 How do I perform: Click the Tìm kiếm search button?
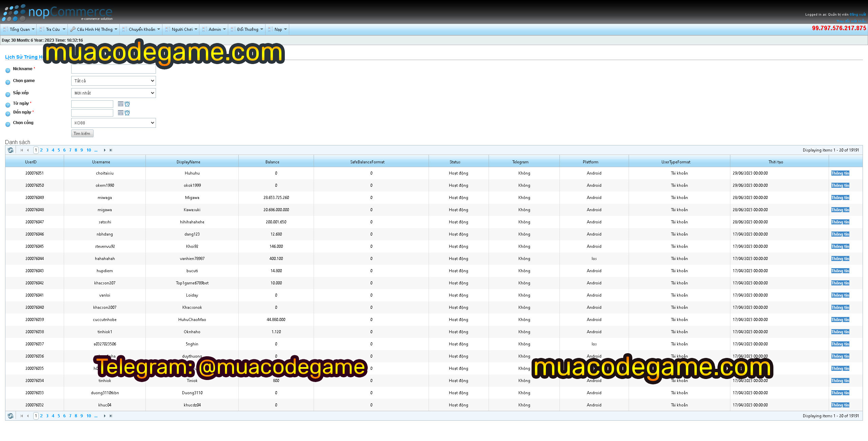pos(82,134)
